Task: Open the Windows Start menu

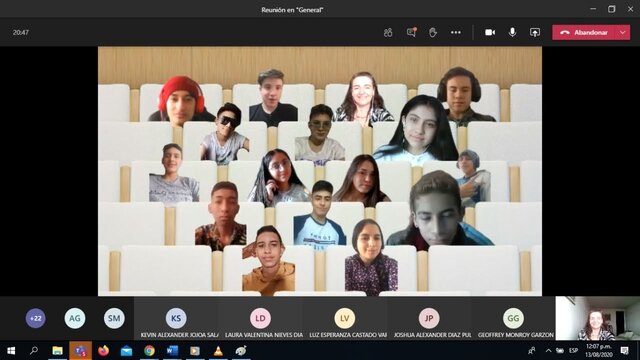Action: tap(11, 351)
